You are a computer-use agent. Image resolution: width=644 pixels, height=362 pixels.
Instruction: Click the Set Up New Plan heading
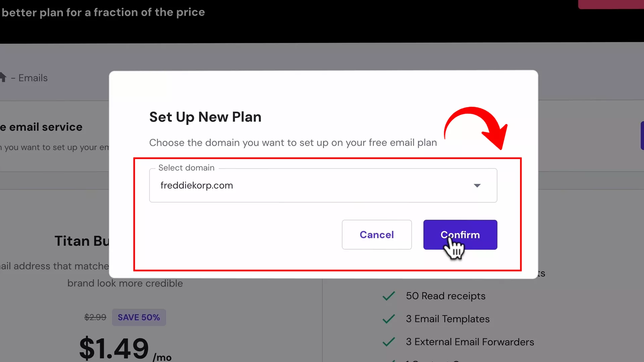(205, 117)
